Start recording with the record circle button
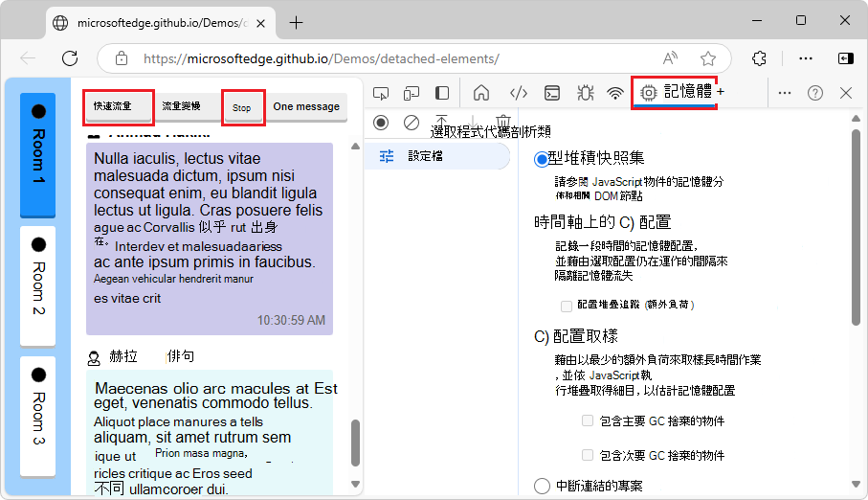Image resolution: width=868 pixels, height=500 pixels. click(x=381, y=122)
